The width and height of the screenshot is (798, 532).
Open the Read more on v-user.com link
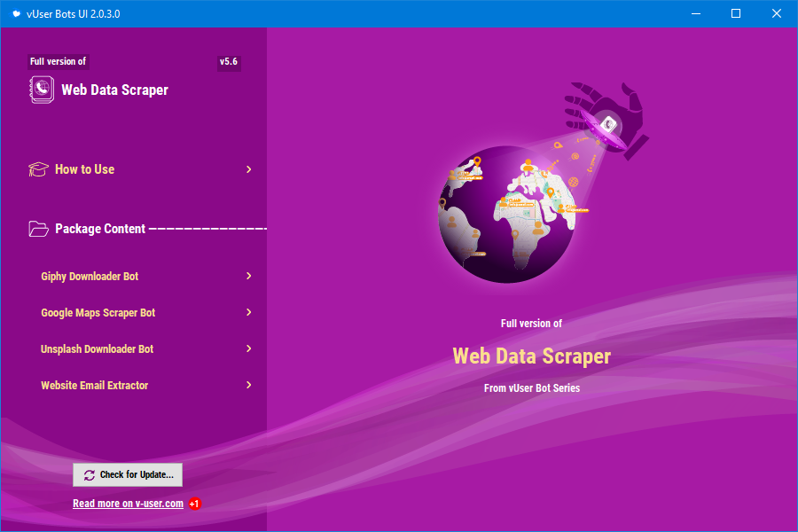tap(128, 504)
